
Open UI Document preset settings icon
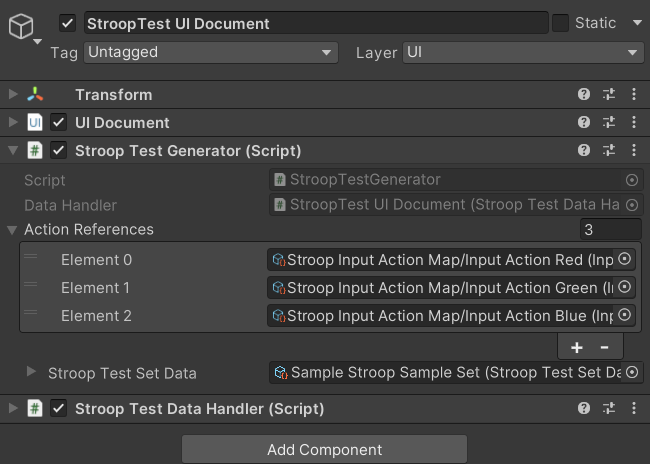click(x=609, y=122)
